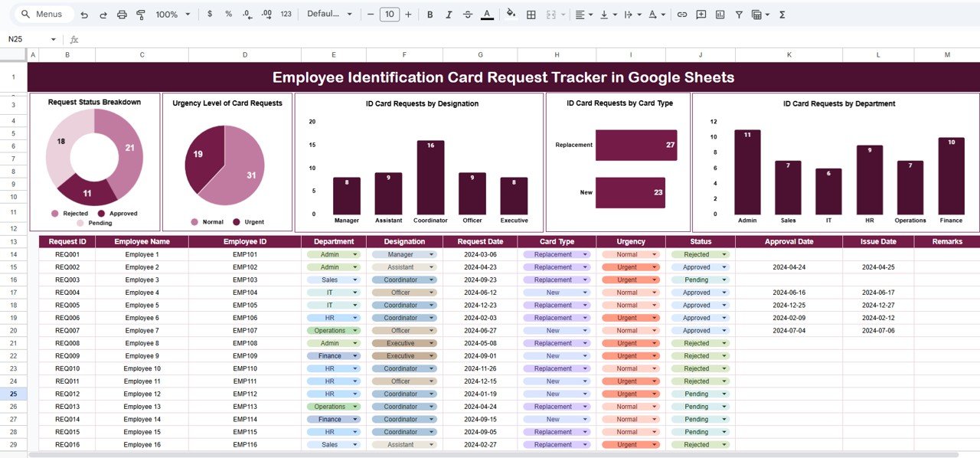
Task: Open the Menus search box
Action: click(44, 13)
